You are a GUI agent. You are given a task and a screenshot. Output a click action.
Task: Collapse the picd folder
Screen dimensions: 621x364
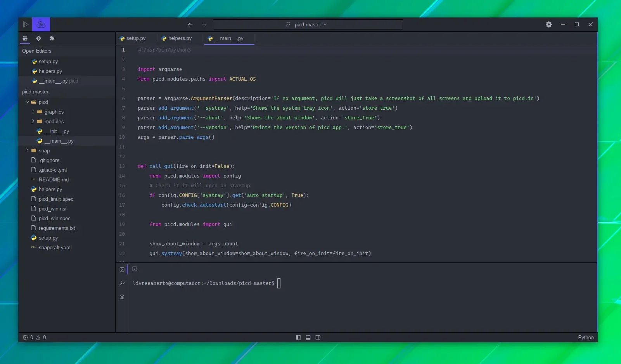coord(27,102)
